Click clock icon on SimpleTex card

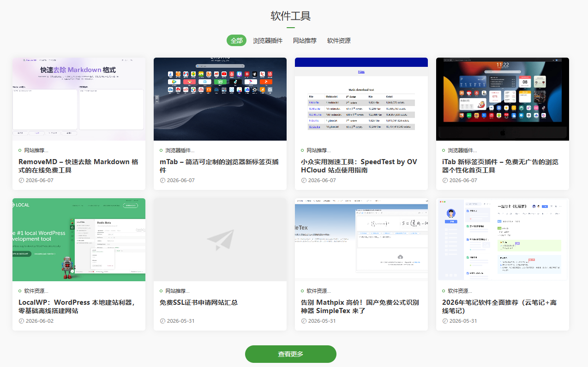tap(304, 321)
